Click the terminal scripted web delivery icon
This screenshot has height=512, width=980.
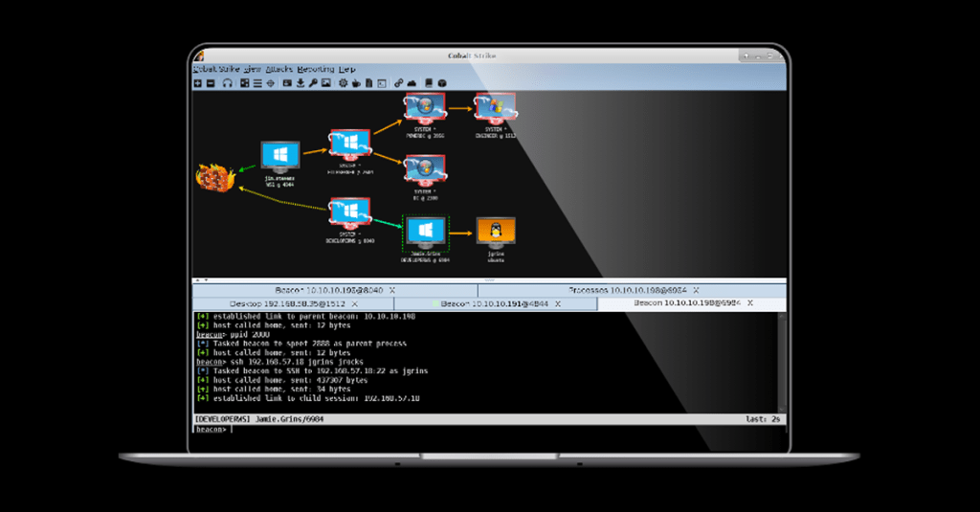point(382,83)
